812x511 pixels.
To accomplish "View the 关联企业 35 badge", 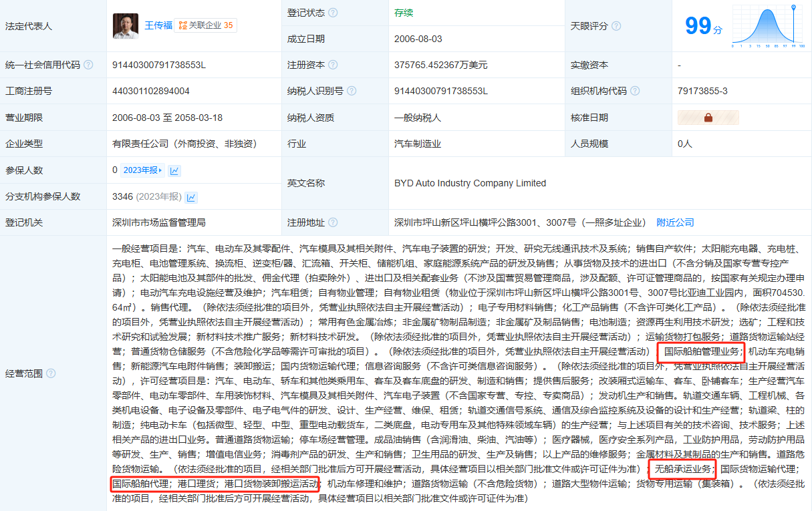I will (206, 25).
